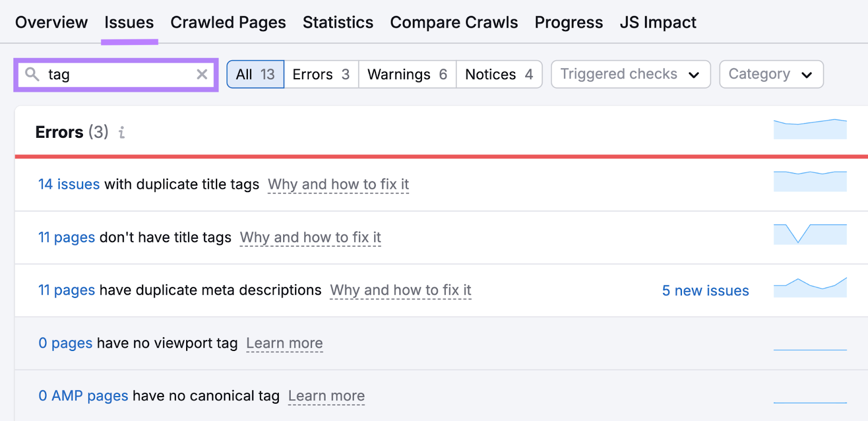Click the info icon next to Errors heading
Viewport: 868px width, 421px height.
click(x=121, y=132)
